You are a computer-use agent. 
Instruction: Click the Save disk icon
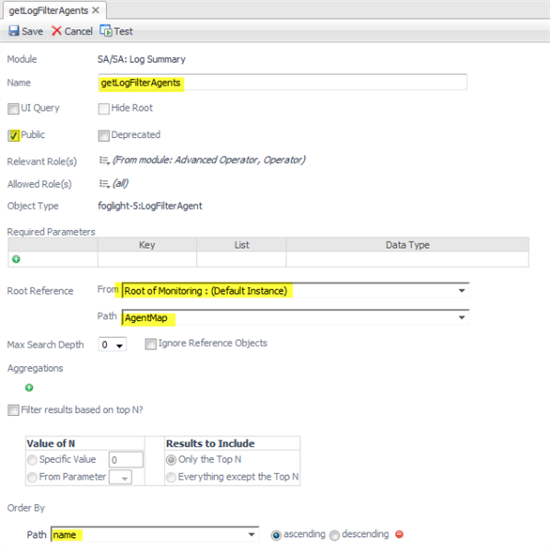pyautogui.click(x=14, y=31)
